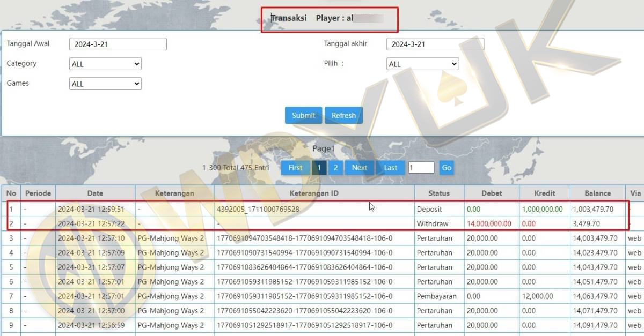The width and height of the screenshot is (644, 336).
Task: Click the Tanggal Awal date field
Action: (118, 44)
